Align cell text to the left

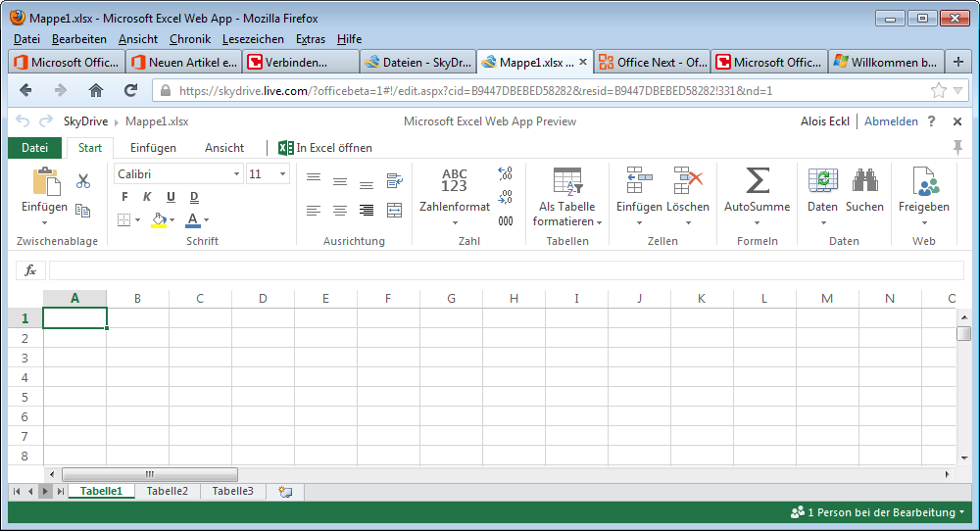pos(314,211)
